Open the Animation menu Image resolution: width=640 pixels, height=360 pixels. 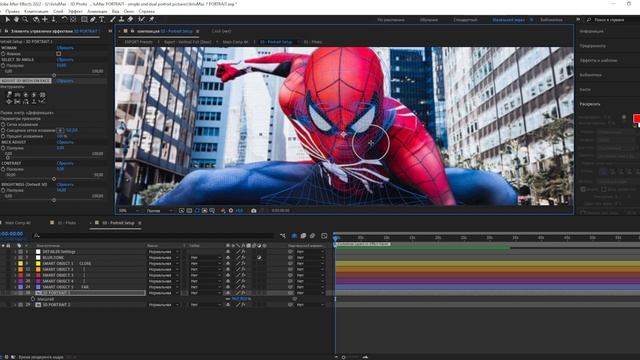click(x=97, y=11)
